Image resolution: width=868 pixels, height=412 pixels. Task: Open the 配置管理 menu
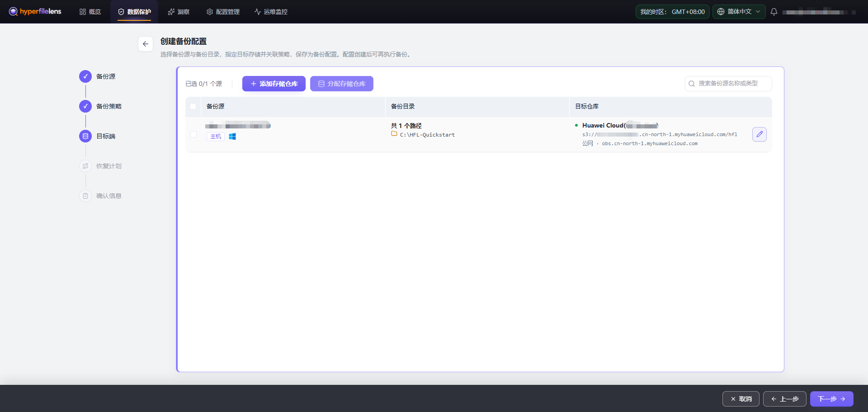tap(223, 12)
